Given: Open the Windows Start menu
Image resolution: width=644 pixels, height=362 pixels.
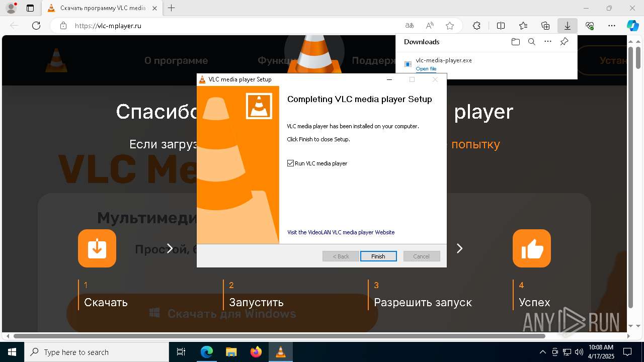Looking at the screenshot, I should 12,352.
